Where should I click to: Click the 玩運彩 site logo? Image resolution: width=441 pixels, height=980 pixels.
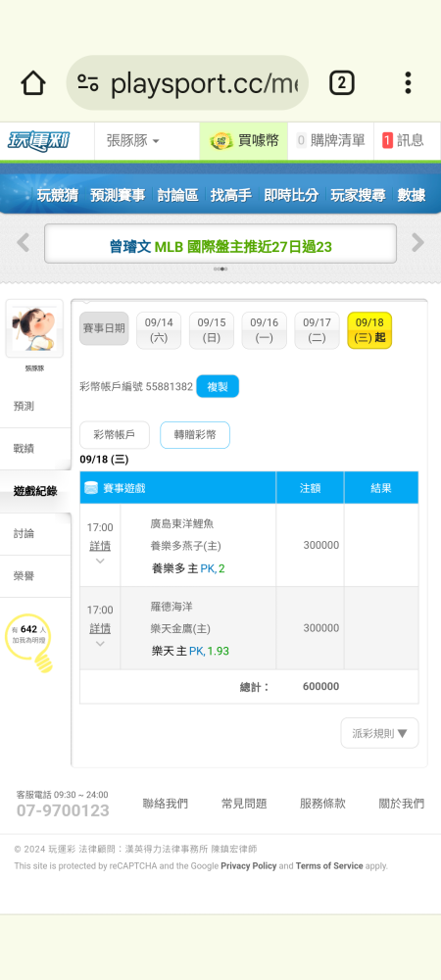click(39, 140)
